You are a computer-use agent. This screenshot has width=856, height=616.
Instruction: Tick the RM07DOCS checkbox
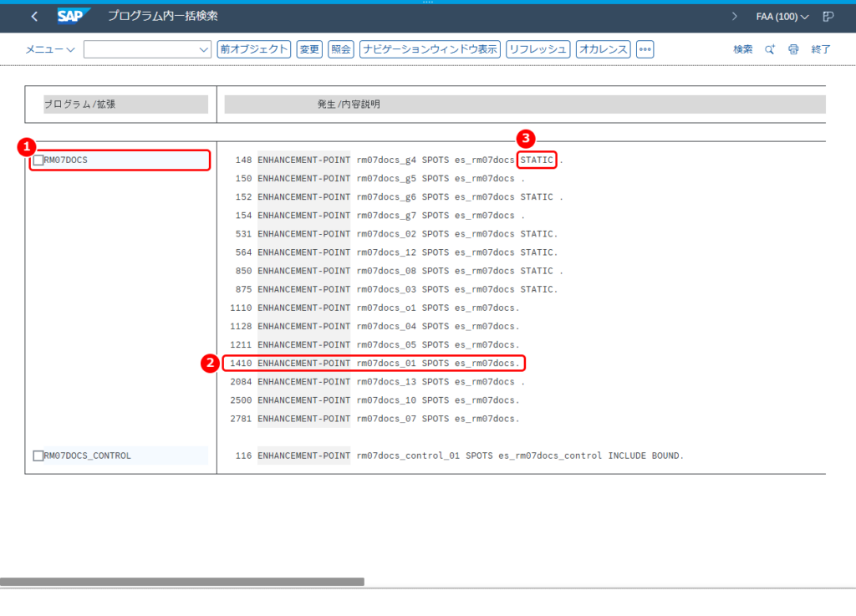click(x=38, y=160)
